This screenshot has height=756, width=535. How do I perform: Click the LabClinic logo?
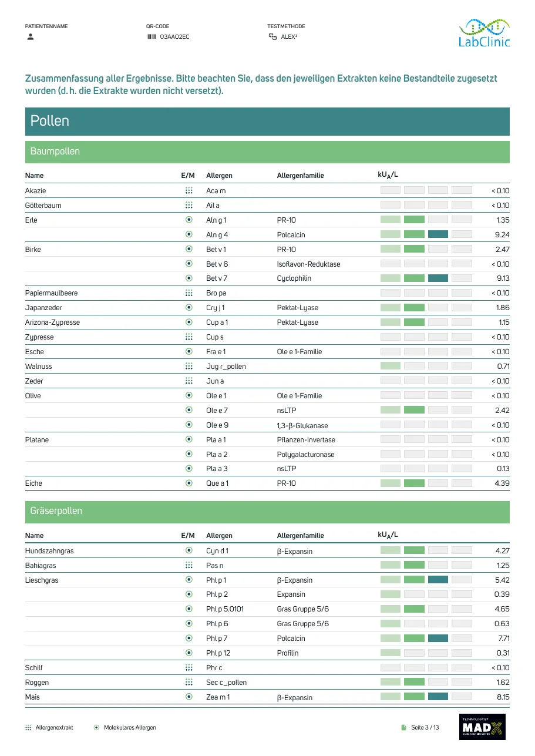point(484,32)
